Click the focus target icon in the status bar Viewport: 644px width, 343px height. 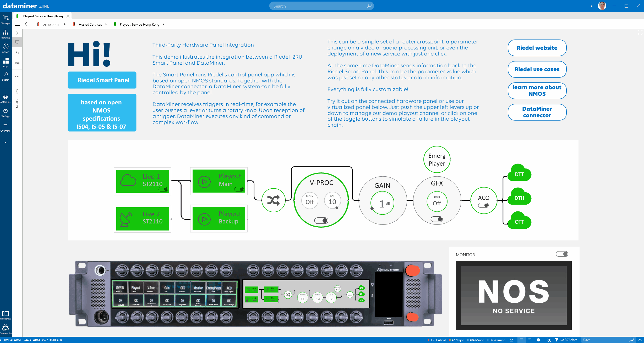(x=549, y=340)
